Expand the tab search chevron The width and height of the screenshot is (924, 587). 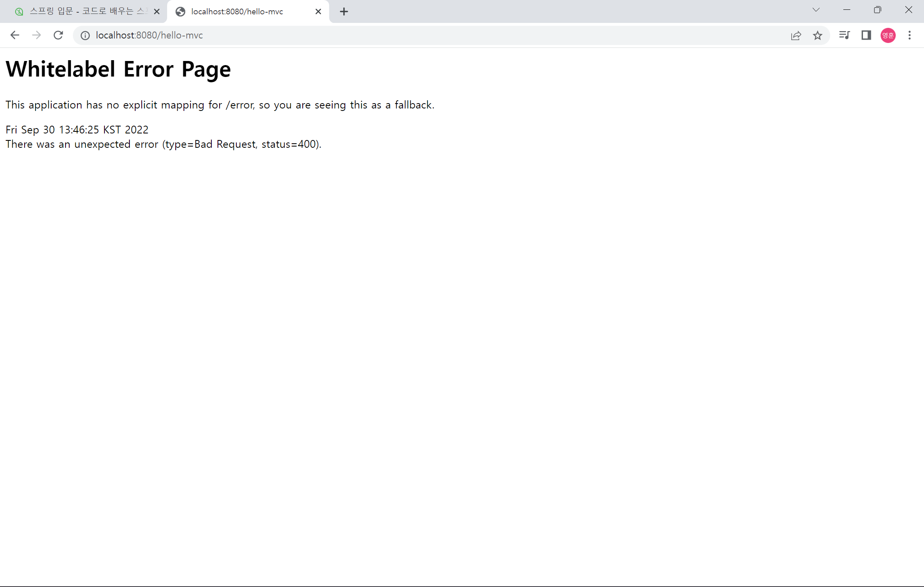pos(816,10)
